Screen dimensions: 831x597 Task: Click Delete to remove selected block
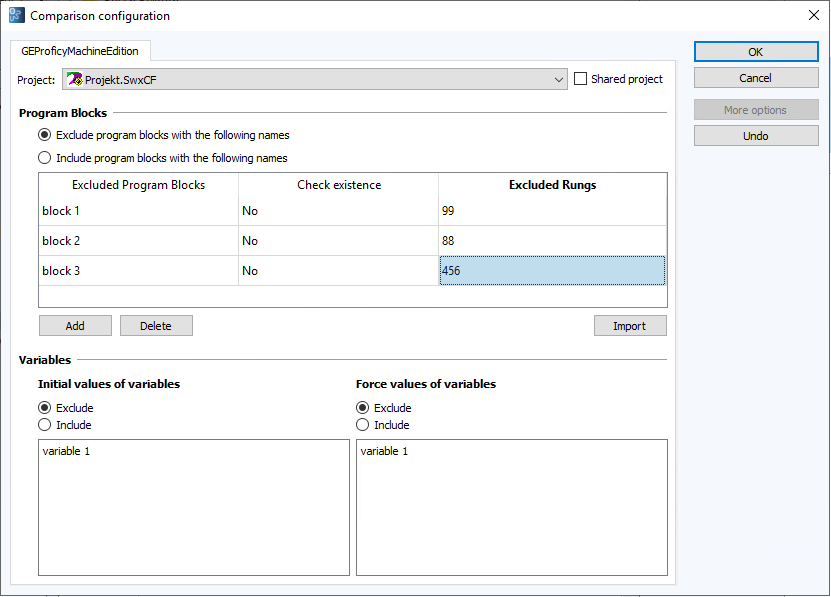pos(156,325)
